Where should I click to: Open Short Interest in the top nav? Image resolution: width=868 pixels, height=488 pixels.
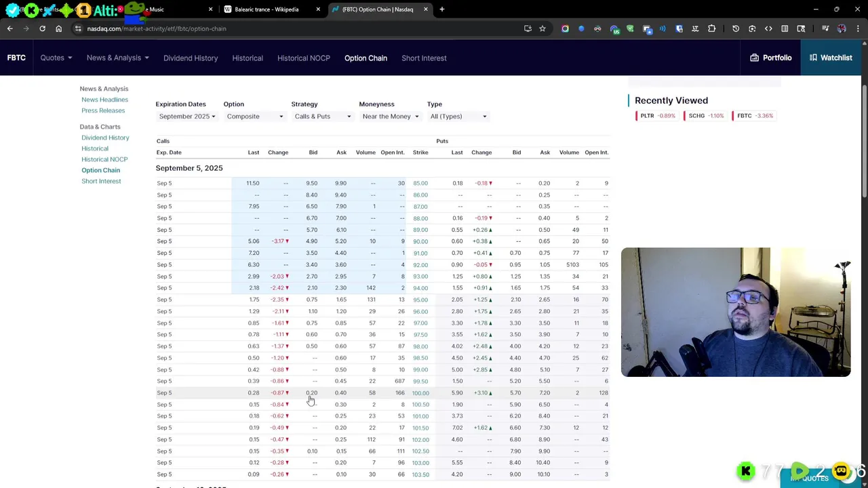tap(424, 58)
